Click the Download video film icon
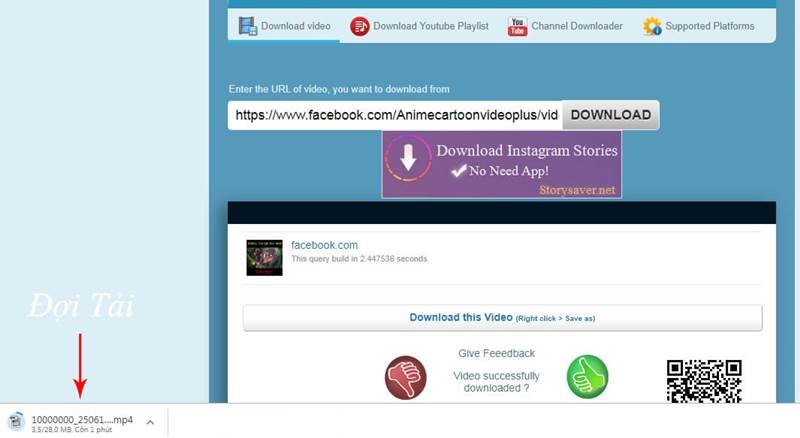This screenshot has height=438, width=800. coord(248,26)
